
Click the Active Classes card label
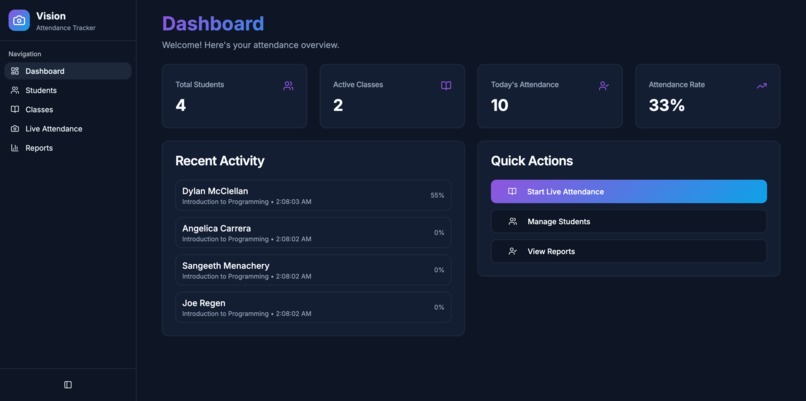point(358,85)
